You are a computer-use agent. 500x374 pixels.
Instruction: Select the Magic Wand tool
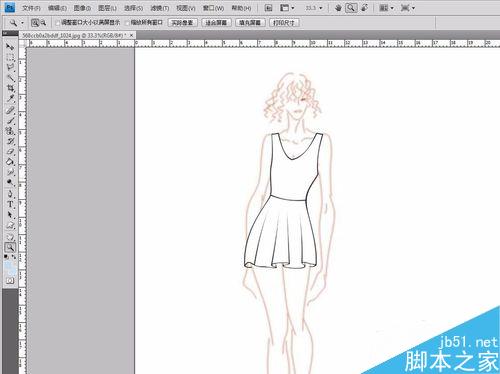pos(10,78)
